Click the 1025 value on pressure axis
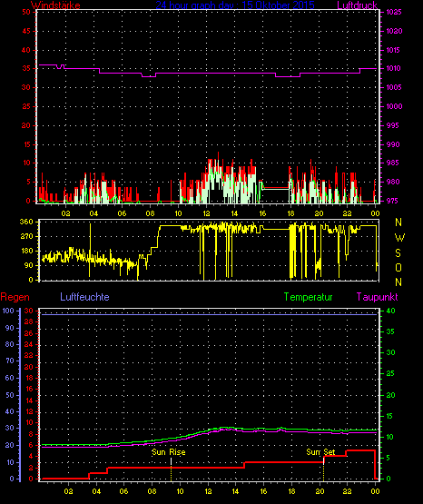Image resolution: width=423 pixels, height=504 pixels. click(x=394, y=12)
